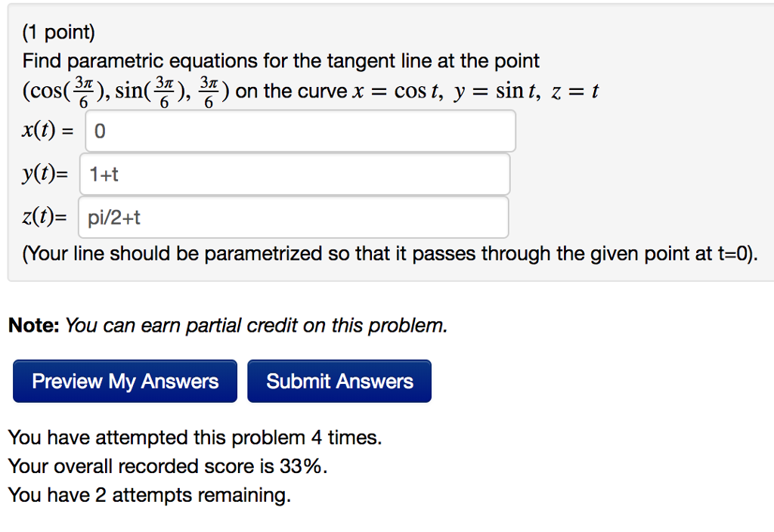Click the Submit Answers button
The height and width of the screenshot is (532, 774).
[x=339, y=380]
